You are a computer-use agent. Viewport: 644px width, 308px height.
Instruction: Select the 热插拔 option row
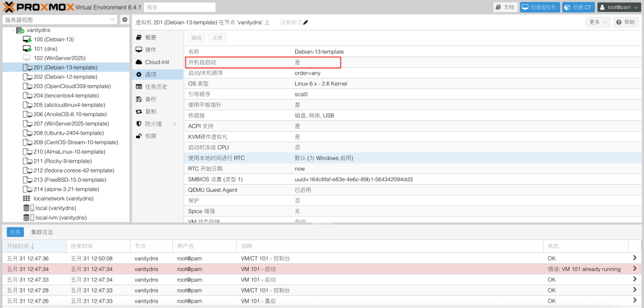point(411,116)
